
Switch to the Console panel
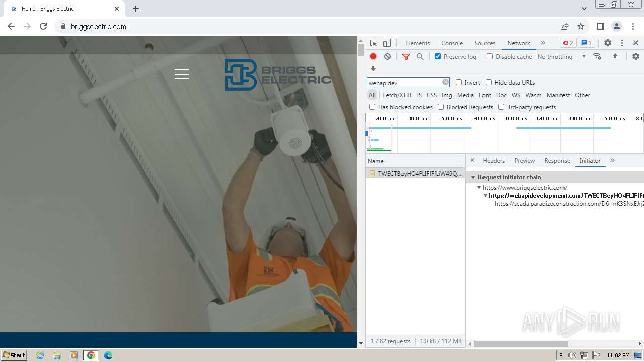click(452, 43)
